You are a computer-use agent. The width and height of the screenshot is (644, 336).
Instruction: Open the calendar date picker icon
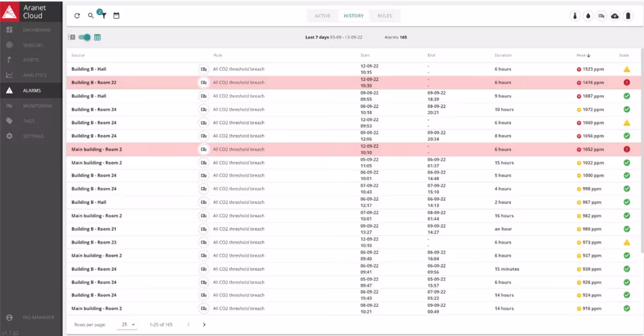[x=116, y=15]
